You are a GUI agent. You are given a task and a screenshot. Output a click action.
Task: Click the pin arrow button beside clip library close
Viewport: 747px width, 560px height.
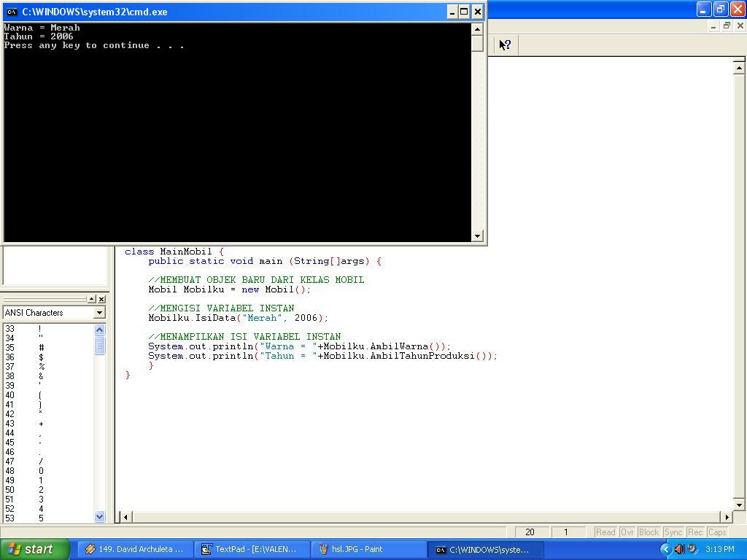pos(92,299)
